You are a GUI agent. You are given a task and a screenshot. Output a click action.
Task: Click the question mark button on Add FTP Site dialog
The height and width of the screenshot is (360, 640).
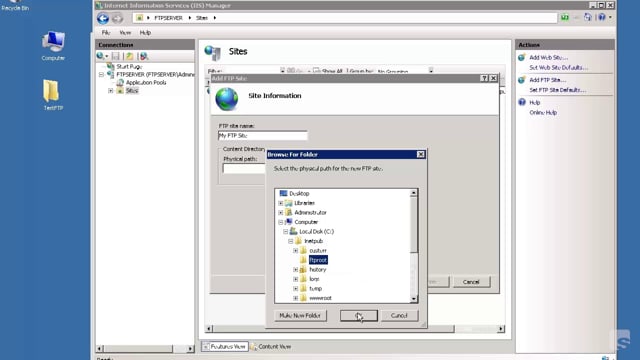point(484,78)
